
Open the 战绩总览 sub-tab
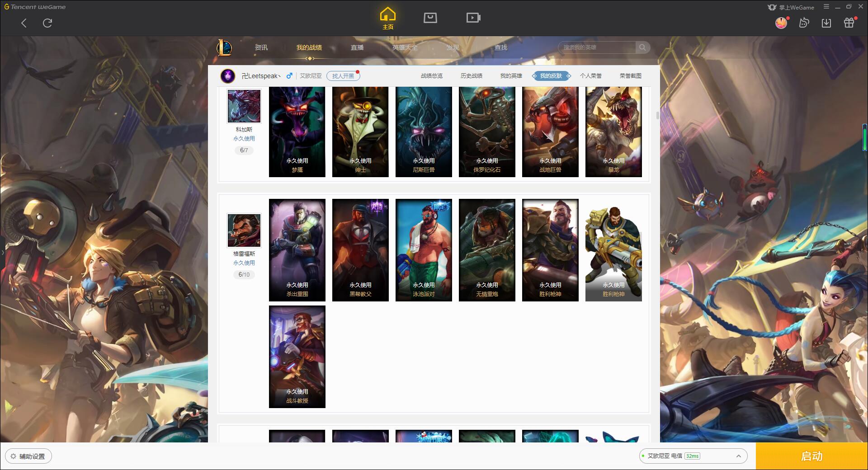432,76
